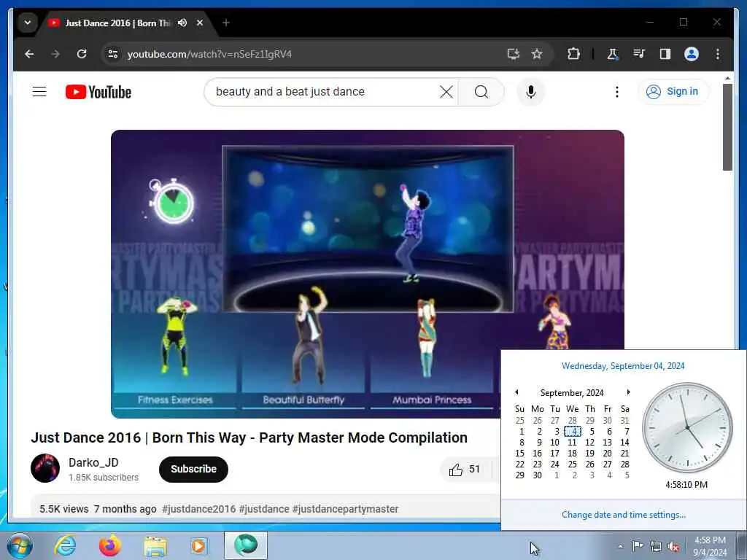Open Windows Media Player from taskbar
This screenshot has height=560, width=747.
point(200,545)
